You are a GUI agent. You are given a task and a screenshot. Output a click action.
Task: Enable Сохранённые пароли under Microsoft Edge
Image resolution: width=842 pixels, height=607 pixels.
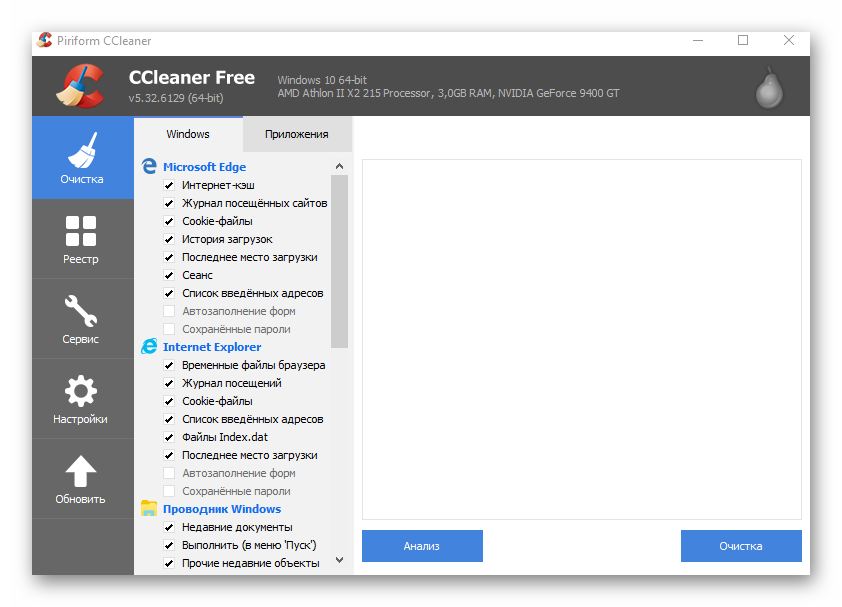169,329
